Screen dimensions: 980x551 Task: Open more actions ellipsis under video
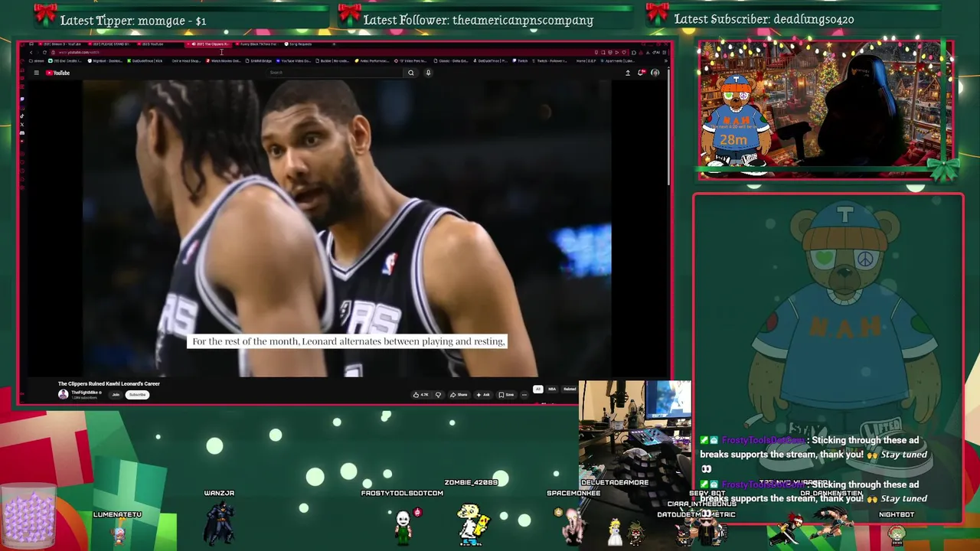pyautogui.click(x=524, y=395)
